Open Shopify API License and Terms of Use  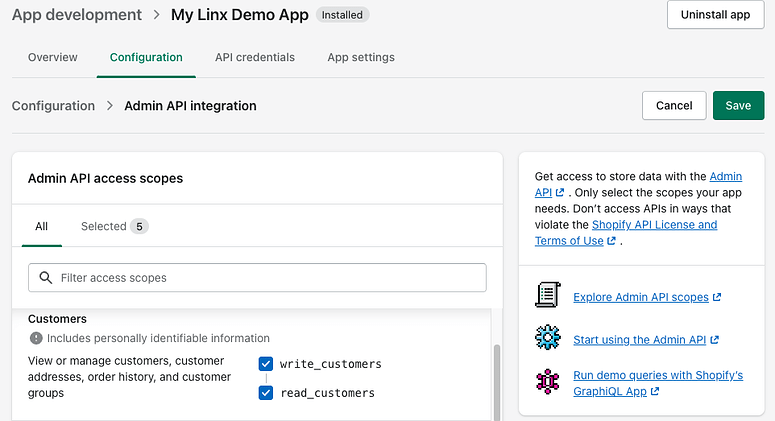click(626, 233)
